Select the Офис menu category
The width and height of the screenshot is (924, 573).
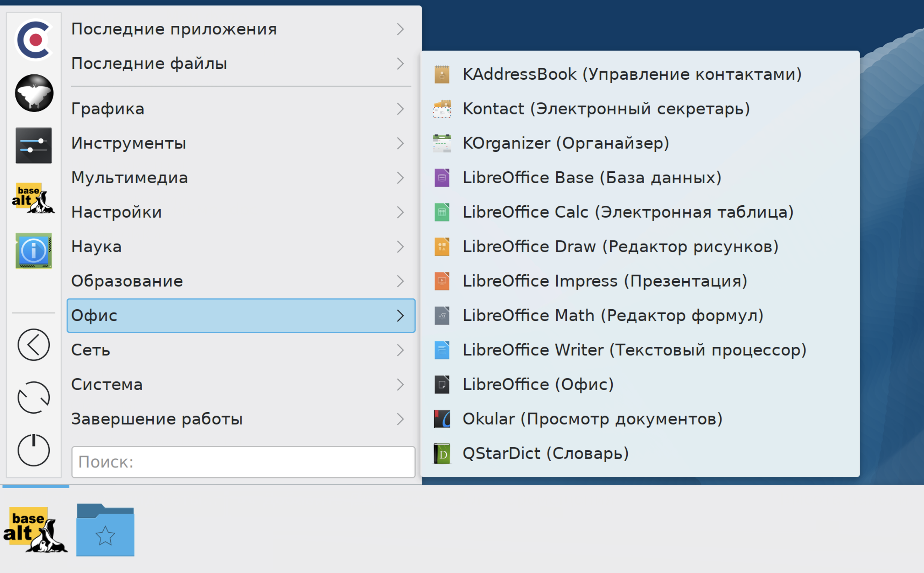point(241,316)
